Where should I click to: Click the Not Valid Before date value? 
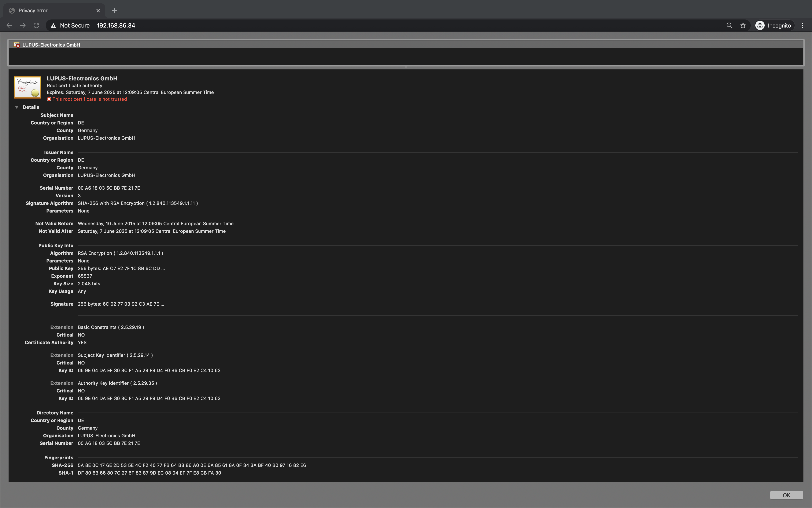click(x=155, y=224)
